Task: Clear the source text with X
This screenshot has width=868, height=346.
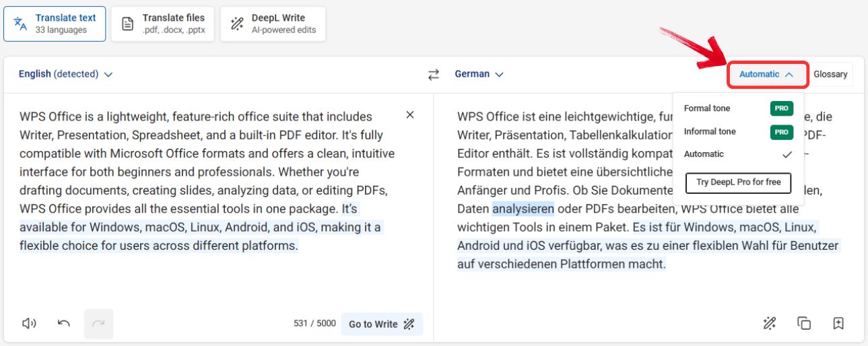Action: 410,115
